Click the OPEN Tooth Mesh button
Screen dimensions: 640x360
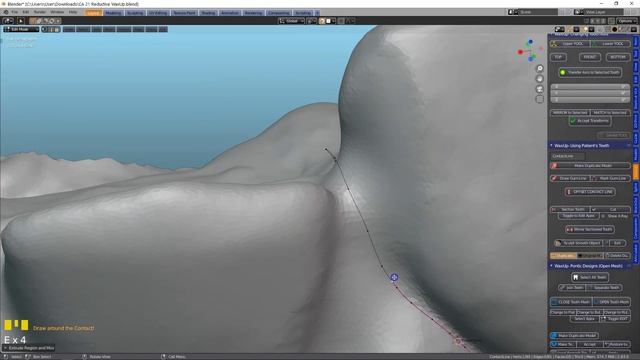pos(611,302)
